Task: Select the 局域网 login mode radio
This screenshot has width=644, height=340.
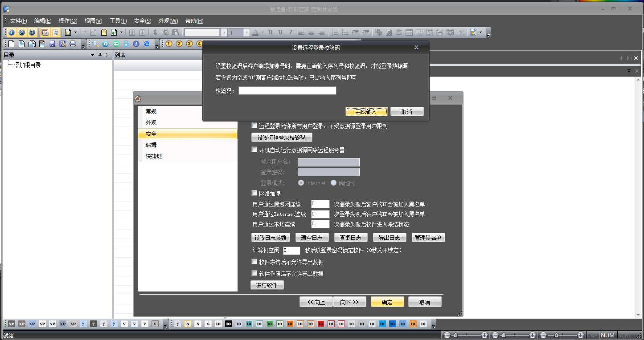Action: pos(333,183)
